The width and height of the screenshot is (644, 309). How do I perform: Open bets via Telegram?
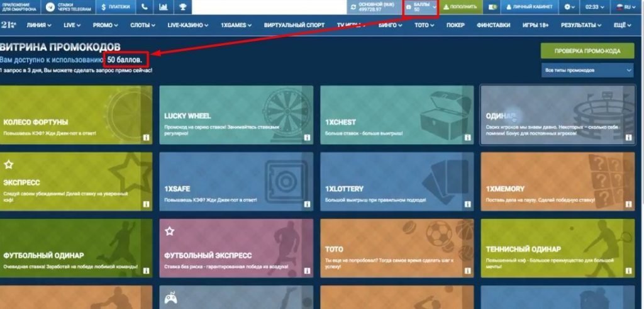tap(68, 7)
